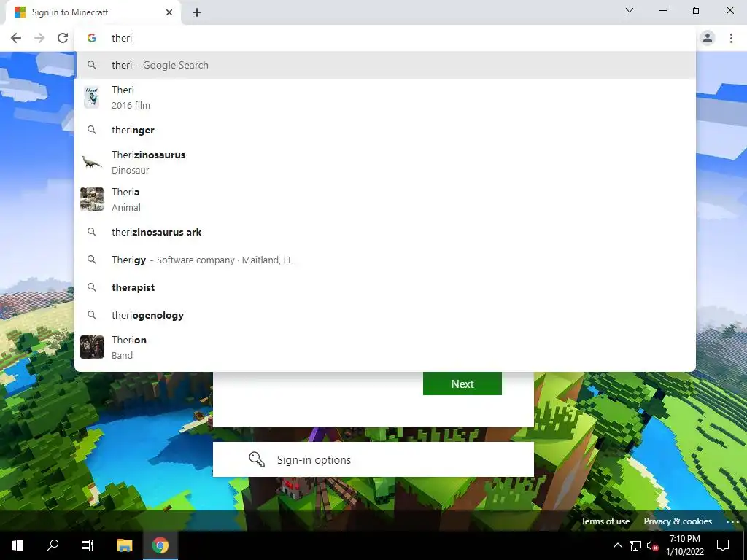Open the Chrome profile avatar icon
Image resolution: width=747 pixels, height=560 pixels.
[708, 38]
